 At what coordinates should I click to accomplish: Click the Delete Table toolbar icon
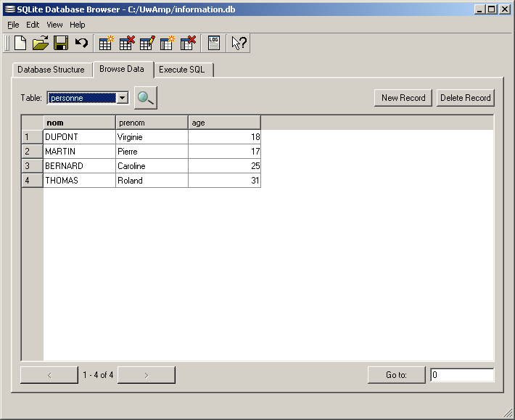click(x=127, y=43)
